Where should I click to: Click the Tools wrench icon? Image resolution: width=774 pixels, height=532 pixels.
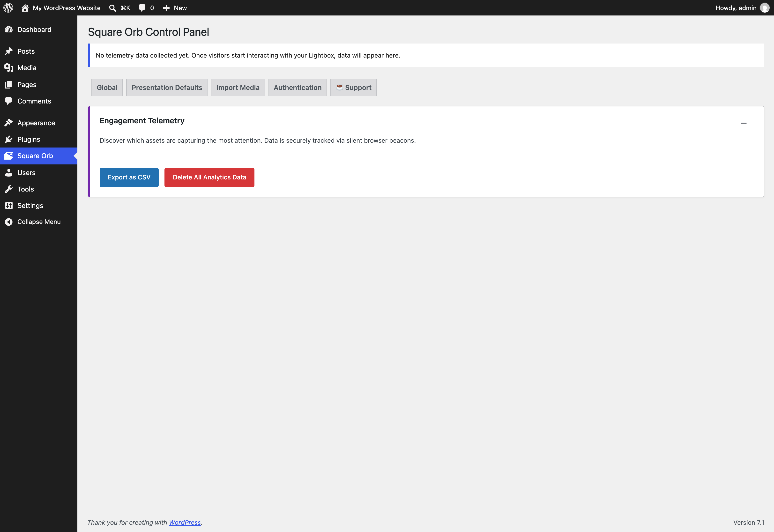(x=9, y=189)
